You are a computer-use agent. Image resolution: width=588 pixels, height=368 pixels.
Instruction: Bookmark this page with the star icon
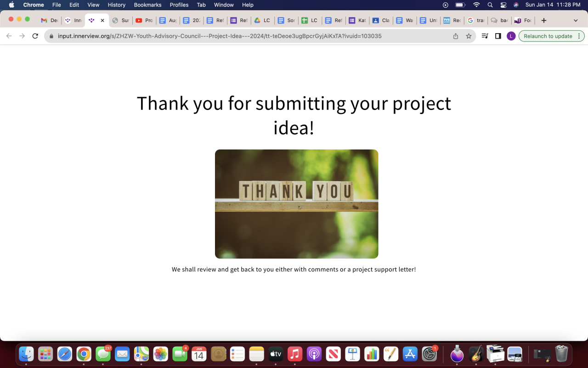(469, 36)
